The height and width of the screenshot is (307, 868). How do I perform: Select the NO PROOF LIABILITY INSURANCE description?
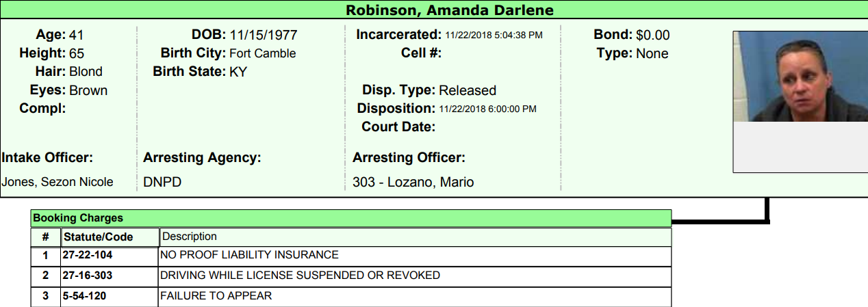pos(249,255)
